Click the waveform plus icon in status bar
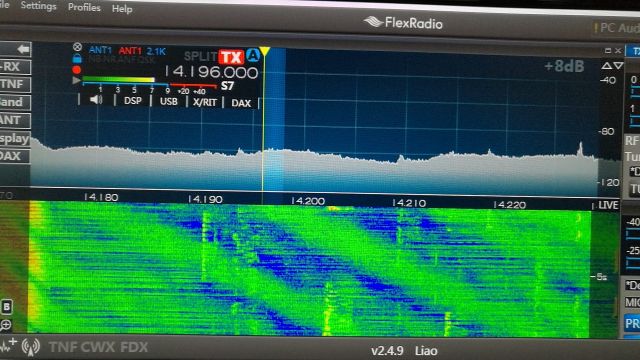640x360 pixels. (8, 345)
